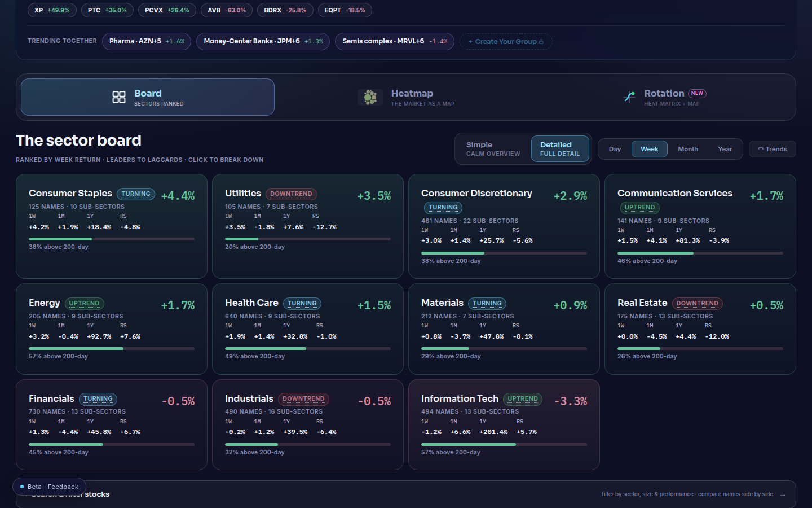The image size is (812, 508).
Task: Click the DOWNTREND badge on Real Estate
Action: 698,303
